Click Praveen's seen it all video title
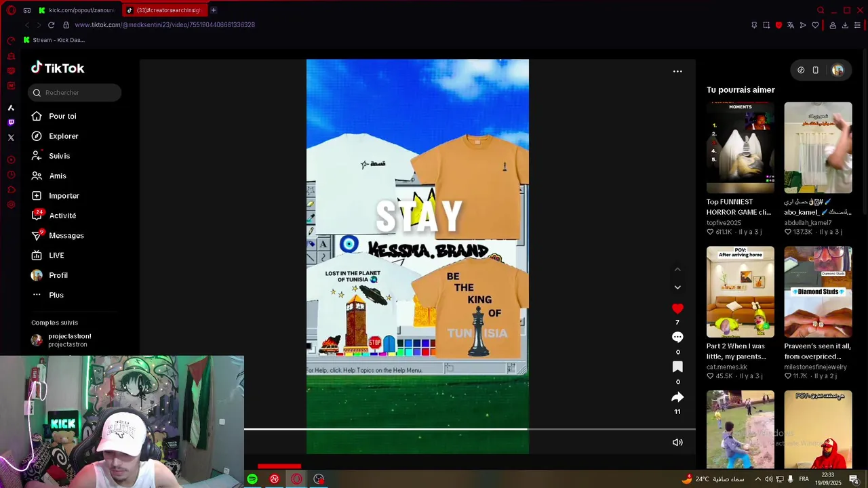Viewport: 868px width, 488px height. click(817, 351)
